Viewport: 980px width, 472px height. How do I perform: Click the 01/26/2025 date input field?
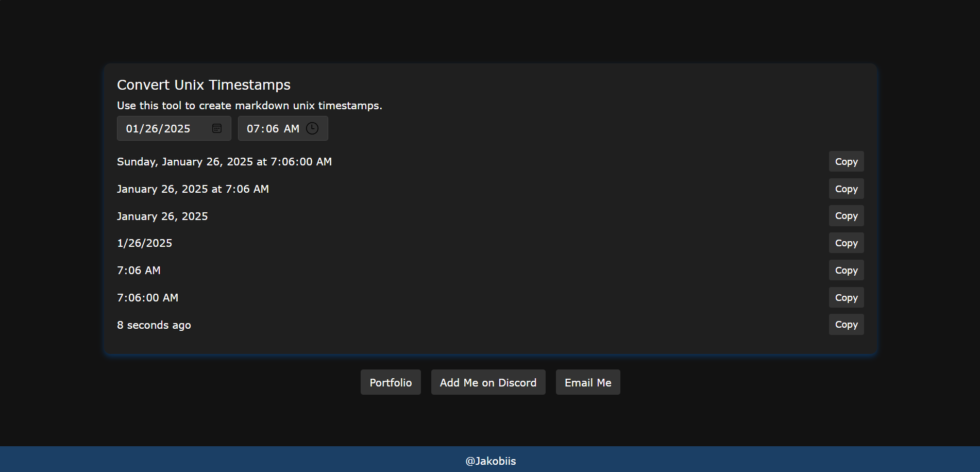tap(174, 128)
